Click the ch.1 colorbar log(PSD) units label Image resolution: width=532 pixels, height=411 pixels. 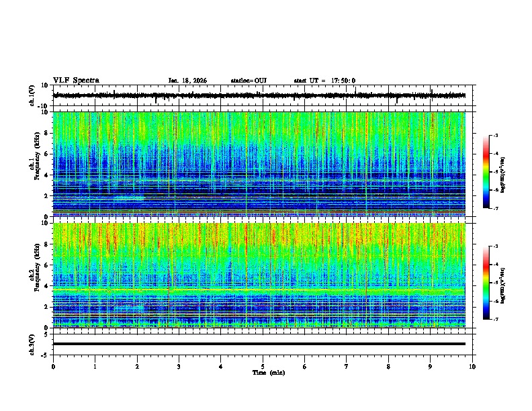tap(503, 175)
